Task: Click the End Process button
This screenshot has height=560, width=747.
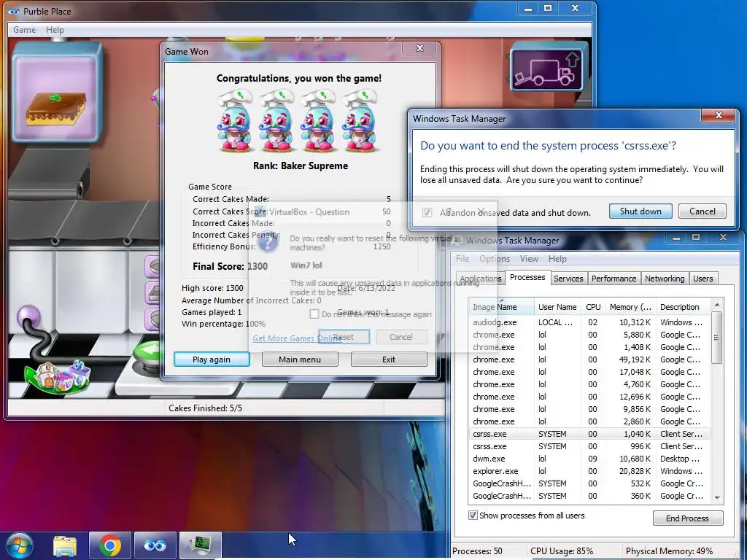Action: 687,518
